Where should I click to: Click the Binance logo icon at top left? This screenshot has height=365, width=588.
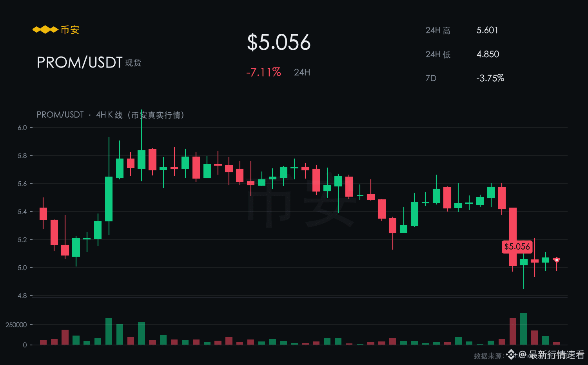(45, 30)
